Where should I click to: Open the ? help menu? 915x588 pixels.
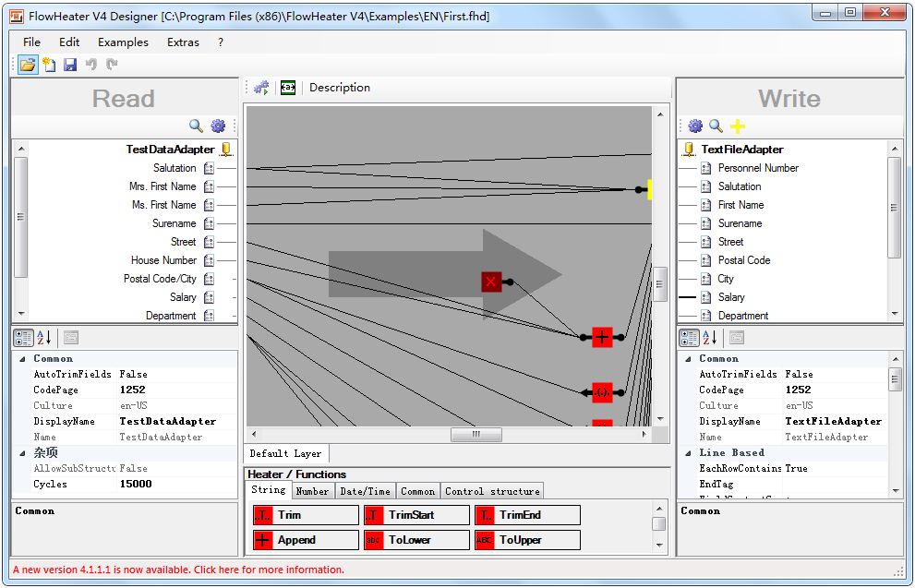click(x=221, y=42)
